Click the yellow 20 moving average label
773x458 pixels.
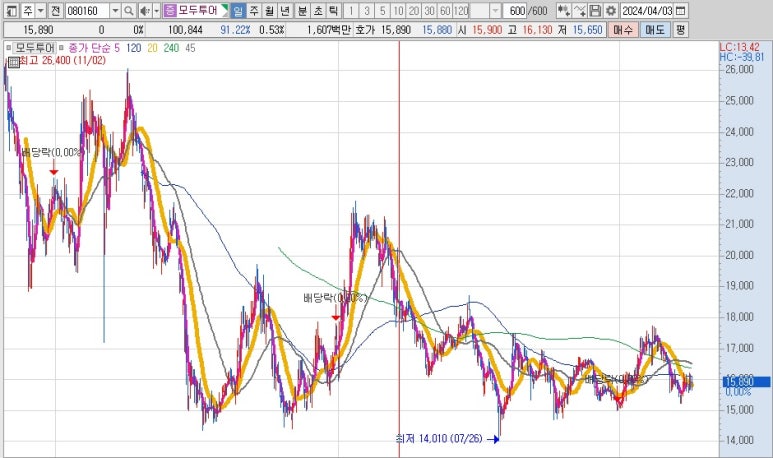pos(152,48)
